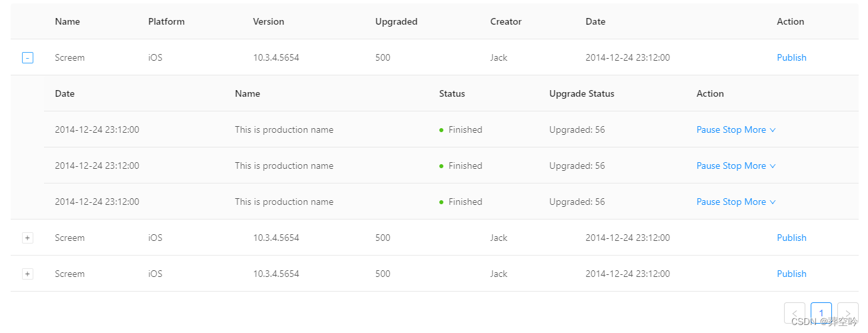Open More dropdown in second nested row
Viewport: 868px width, 333px height.
(x=760, y=166)
